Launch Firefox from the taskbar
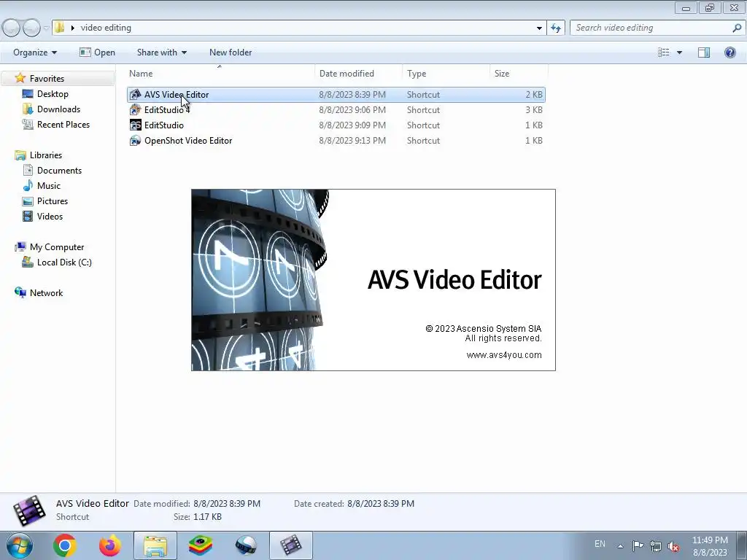747x560 pixels. [110, 545]
